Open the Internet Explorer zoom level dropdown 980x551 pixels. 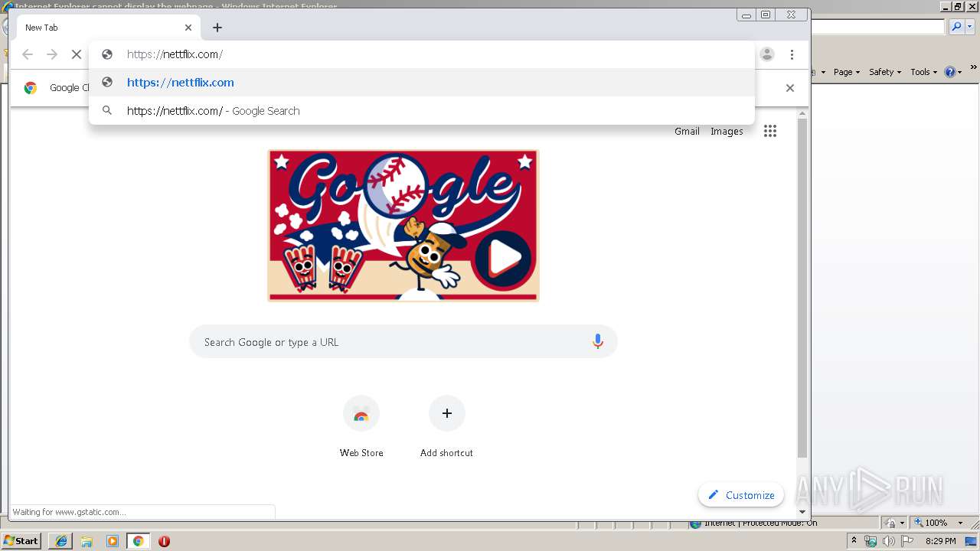[x=960, y=523]
